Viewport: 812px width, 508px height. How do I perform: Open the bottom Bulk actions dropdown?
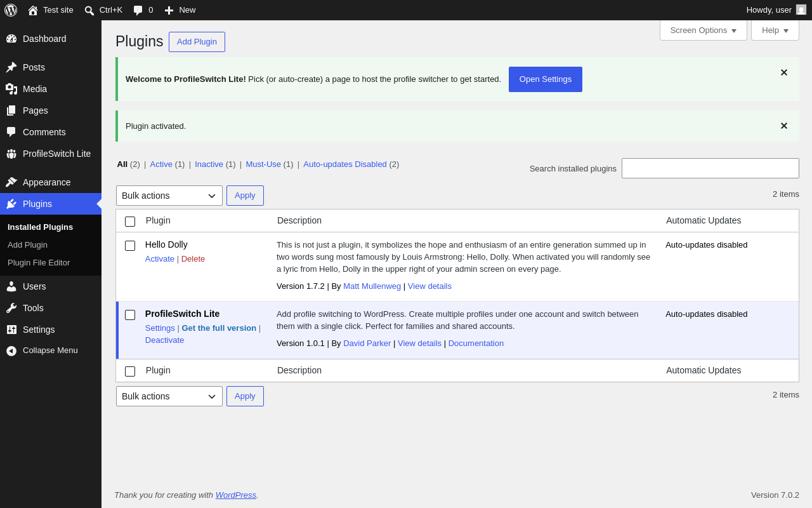pyautogui.click(x=169, y=396)
